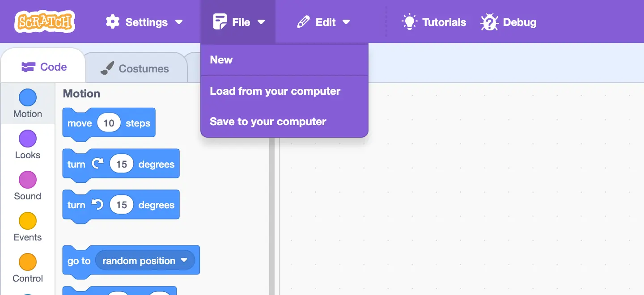
Task: Open the Edit menu
Action: tap(323, 22)
